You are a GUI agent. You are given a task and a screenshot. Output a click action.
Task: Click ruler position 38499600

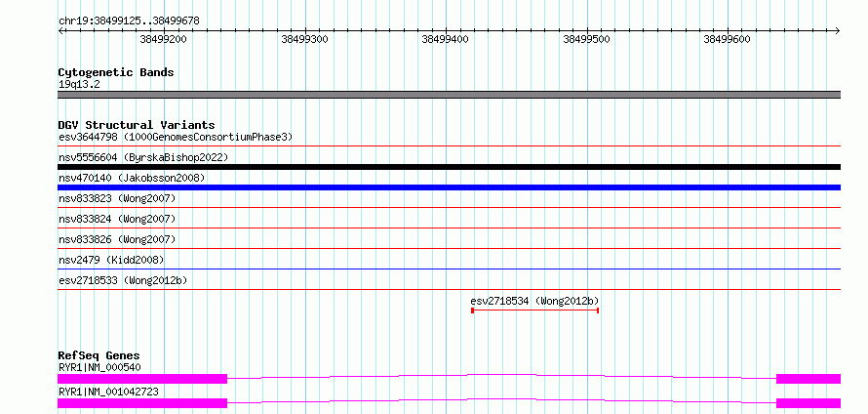(728, 39)
